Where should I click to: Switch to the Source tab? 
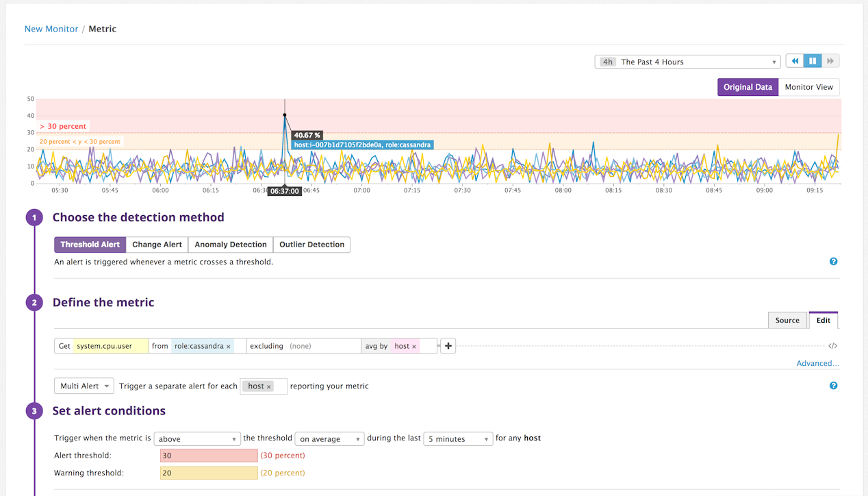[787, 320]
